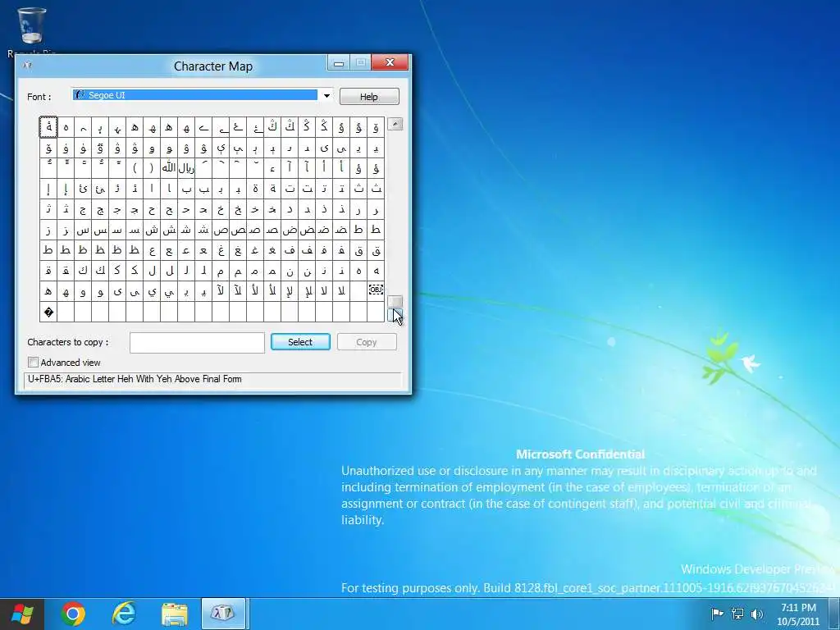Viewport: 840px width, 630px height.
Task: Open the volume speaker tray icon
Action: pyautogui.click(x=756, y=614)
